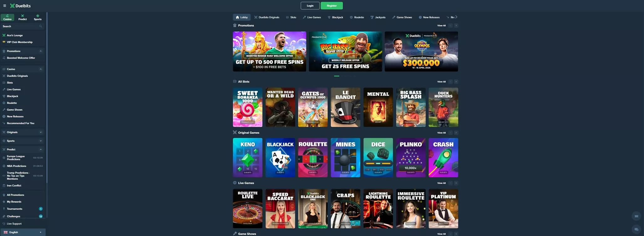Viewport: 644px width, 236px height.
Task: View All in the Original Games section
Action: [441, 133]
